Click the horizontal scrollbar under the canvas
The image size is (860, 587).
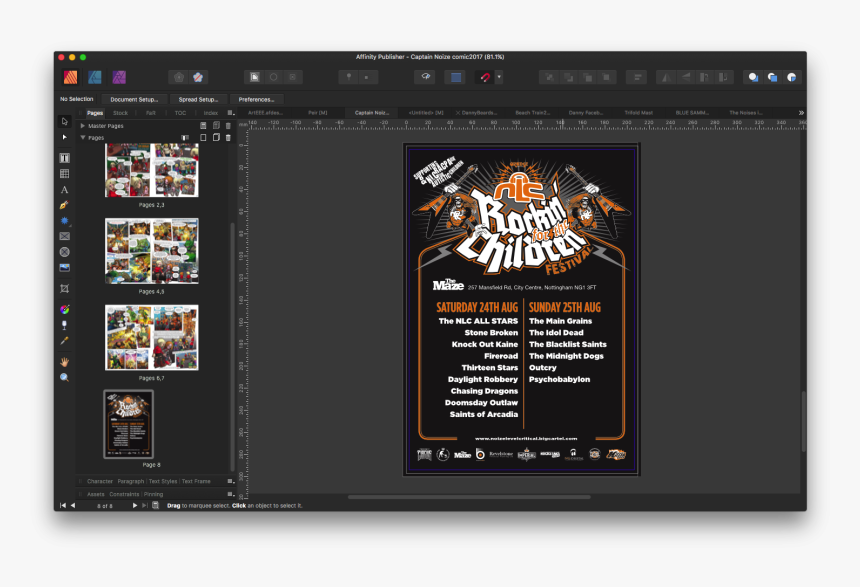pos(469,497)
